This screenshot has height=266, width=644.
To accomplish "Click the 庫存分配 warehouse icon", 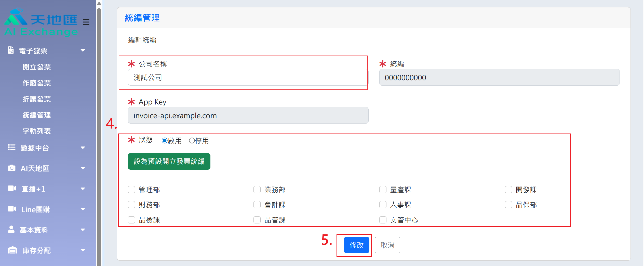I will point(12,250).
